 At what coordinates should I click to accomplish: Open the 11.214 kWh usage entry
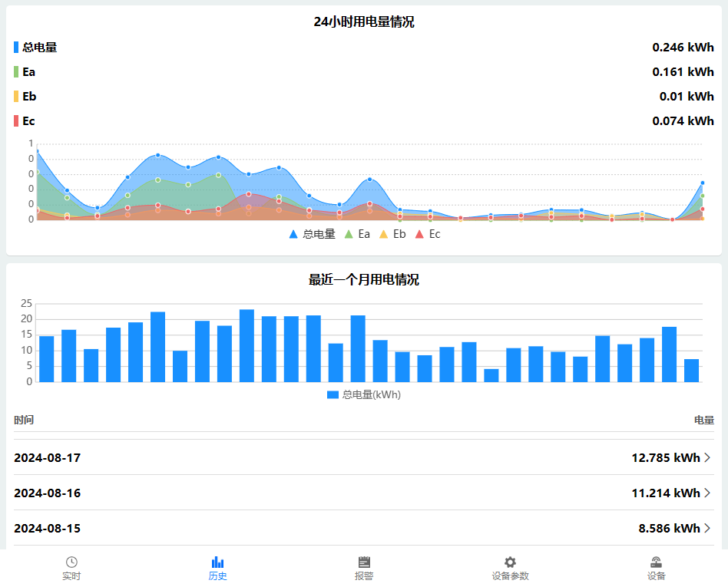(665, 493)
